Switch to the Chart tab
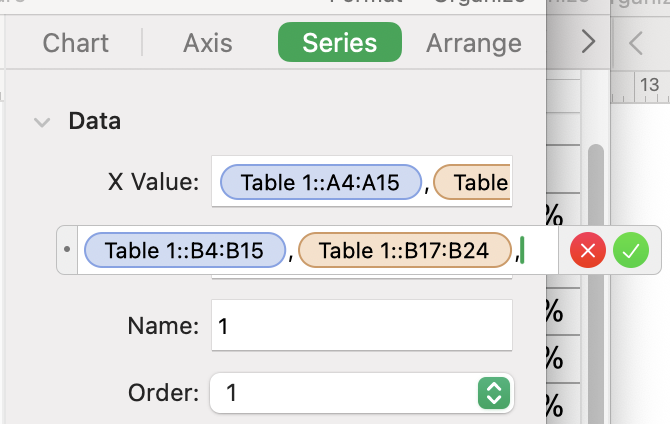670x424 pixels. tap(76, 43)
